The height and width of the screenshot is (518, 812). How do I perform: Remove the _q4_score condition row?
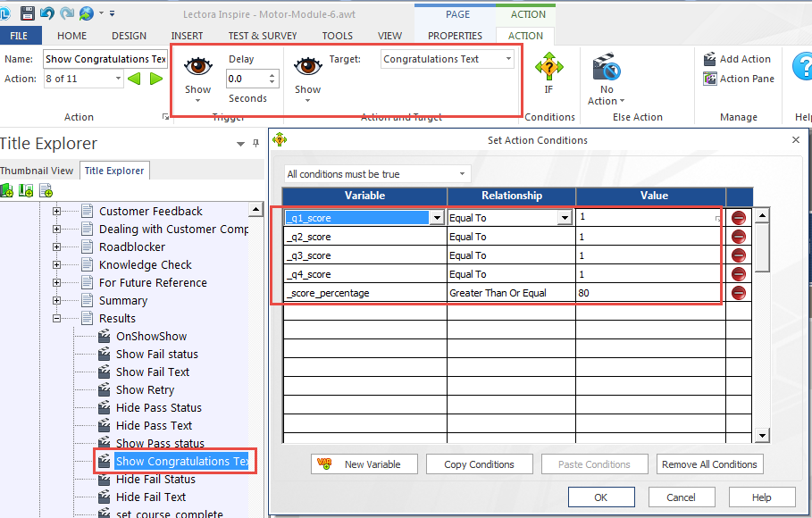[x=739, y=274]
